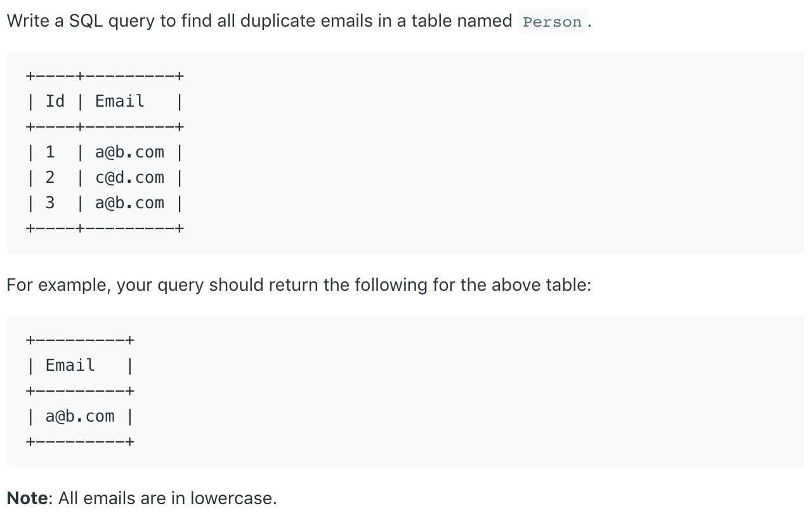
Task: Click Id value 3 in the input table
Action: (x=50, y=203)
